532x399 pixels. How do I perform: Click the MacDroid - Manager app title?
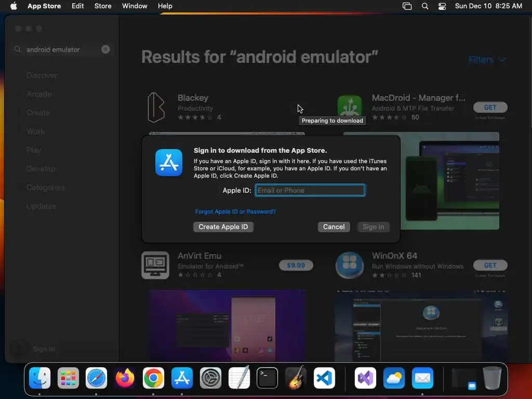point(418,98)
